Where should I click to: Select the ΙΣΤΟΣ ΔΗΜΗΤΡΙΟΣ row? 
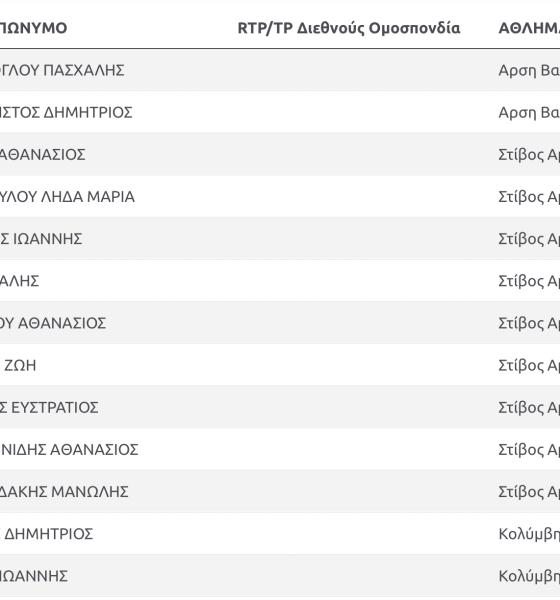coord(280,112)
